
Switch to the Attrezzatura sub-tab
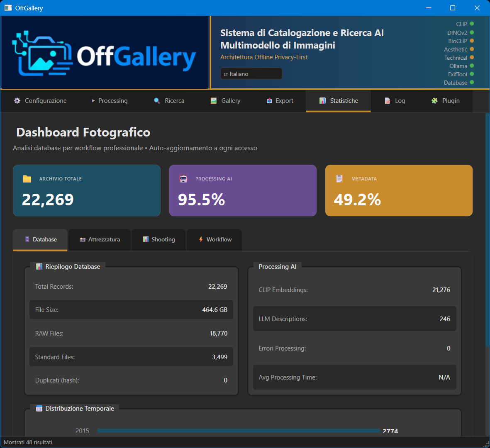[x=100, y=240]
